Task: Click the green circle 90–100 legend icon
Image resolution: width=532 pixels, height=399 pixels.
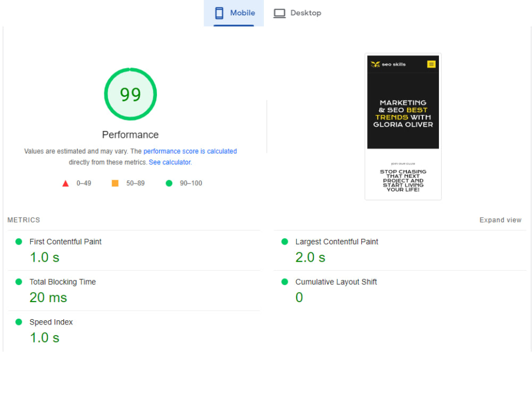Action: (x=169, y=183)
